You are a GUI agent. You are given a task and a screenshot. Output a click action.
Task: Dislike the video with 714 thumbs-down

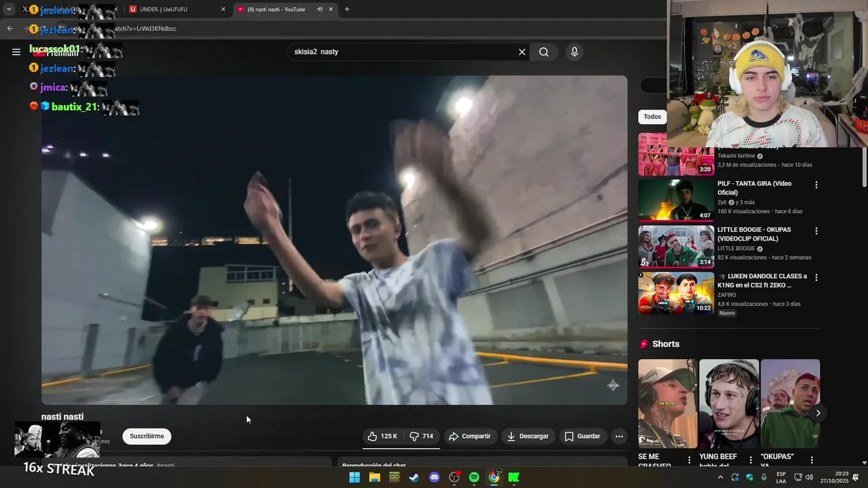(x=422, y=436)
